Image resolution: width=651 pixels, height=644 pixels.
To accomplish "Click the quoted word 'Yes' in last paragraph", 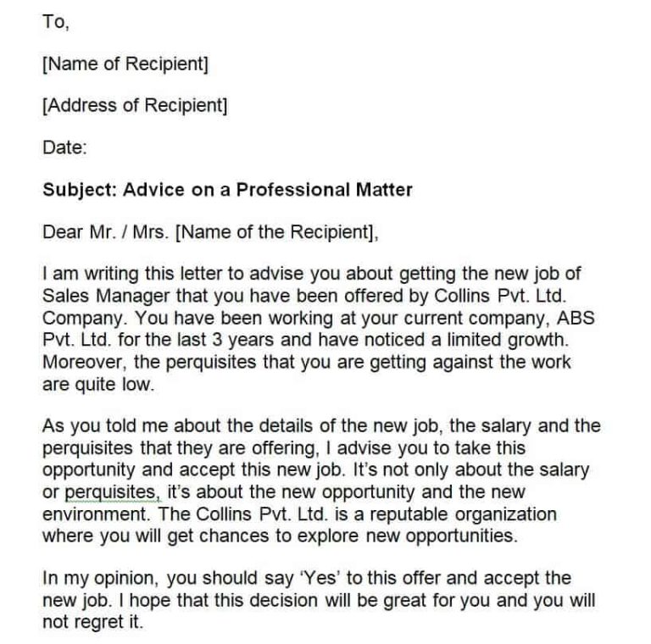I will pyautogui.click(x=320, y=579).
